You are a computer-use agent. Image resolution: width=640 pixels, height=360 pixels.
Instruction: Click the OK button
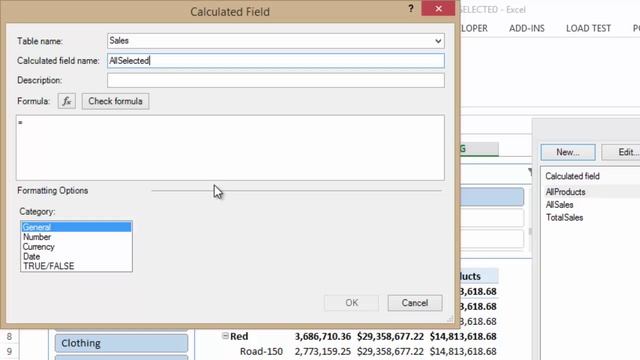pos(351,303)
